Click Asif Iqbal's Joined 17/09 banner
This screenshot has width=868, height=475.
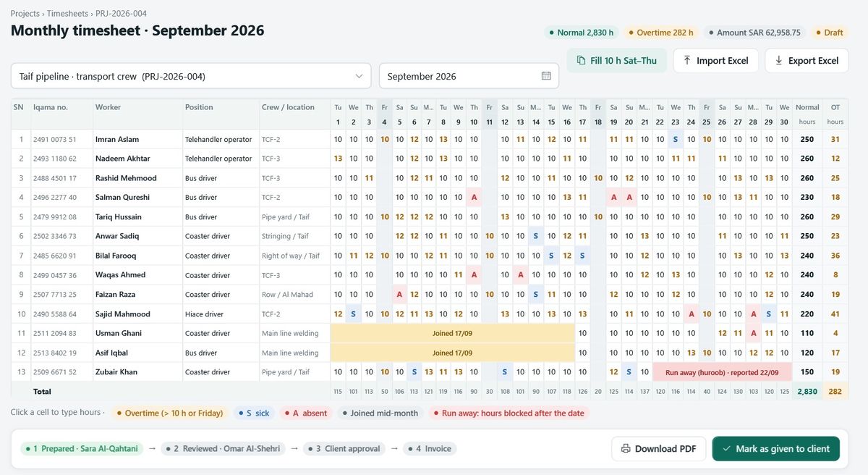[x=453, y=353]
